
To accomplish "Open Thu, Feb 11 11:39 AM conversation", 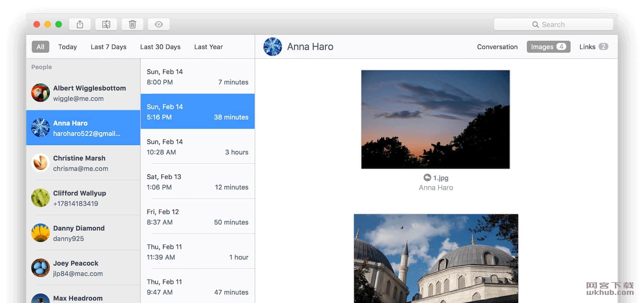I will (198, 252).
